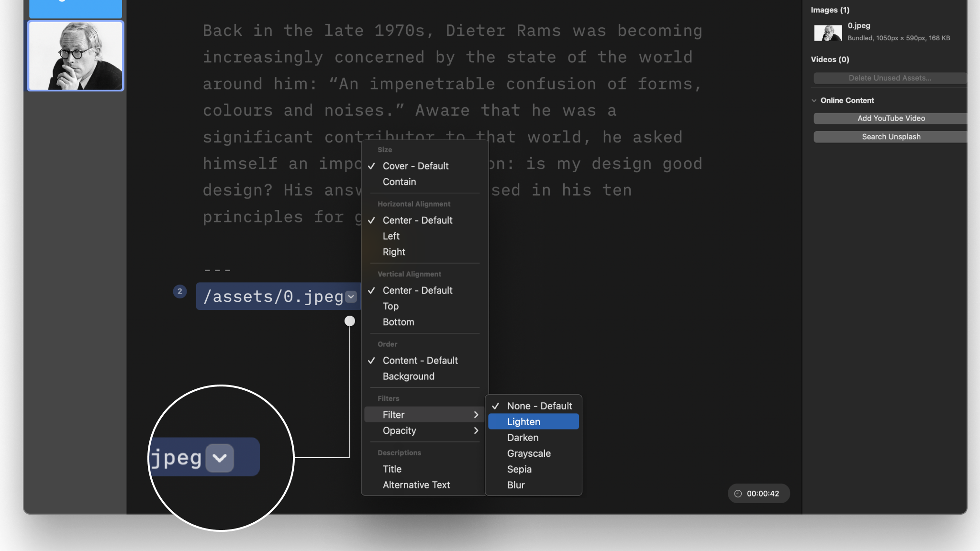Select the Blur filter option
This screenshot has width=980, height=551.
click(x=515, y=485)
